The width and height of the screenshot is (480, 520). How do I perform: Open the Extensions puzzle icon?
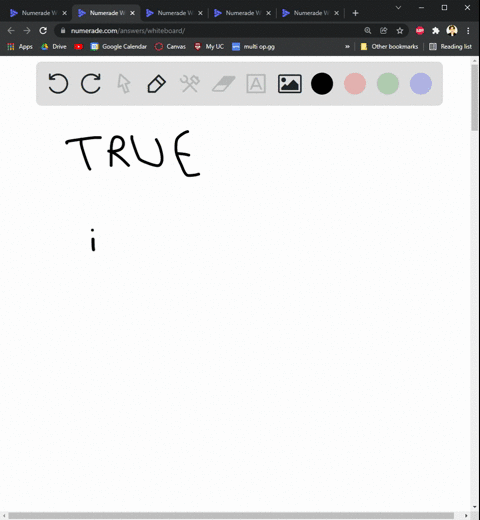click(x=436, y=31)
